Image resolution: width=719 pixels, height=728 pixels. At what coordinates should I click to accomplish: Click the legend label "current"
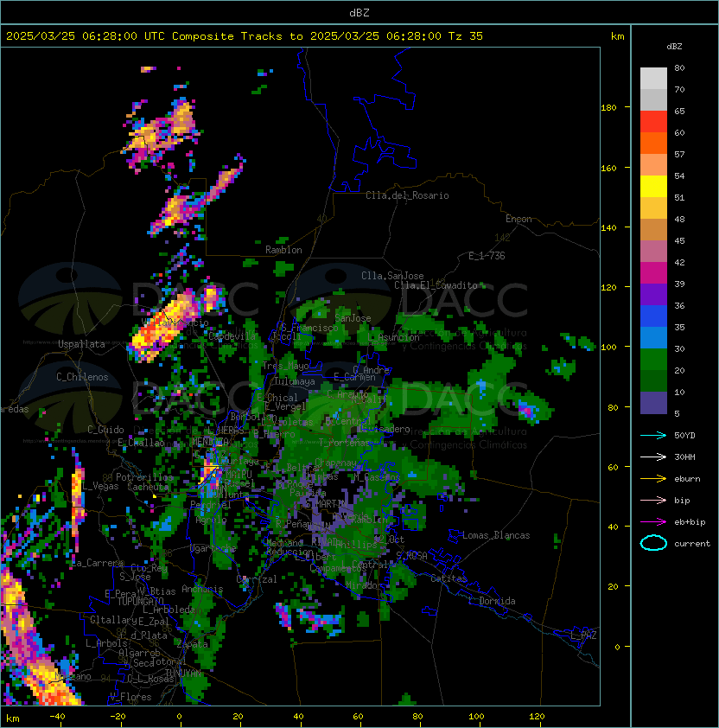[692, 544]
